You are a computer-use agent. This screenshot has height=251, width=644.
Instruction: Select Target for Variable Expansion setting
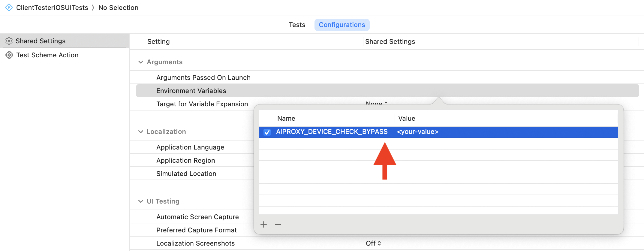coord(202,104)
